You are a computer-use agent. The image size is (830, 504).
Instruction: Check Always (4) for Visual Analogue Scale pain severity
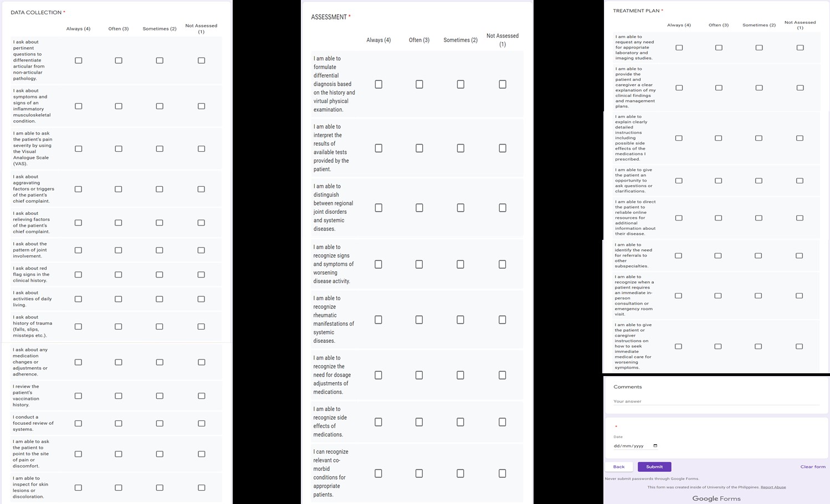click(78, 149)
